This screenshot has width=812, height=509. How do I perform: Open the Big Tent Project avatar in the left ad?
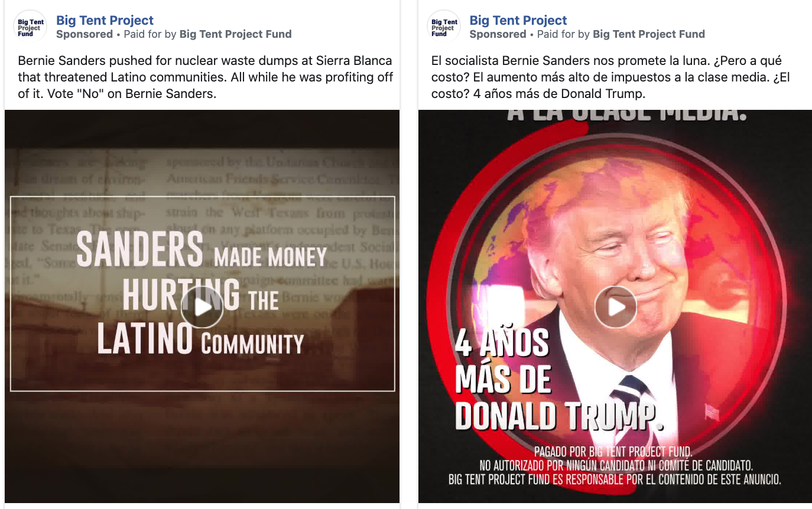[30, 27]
